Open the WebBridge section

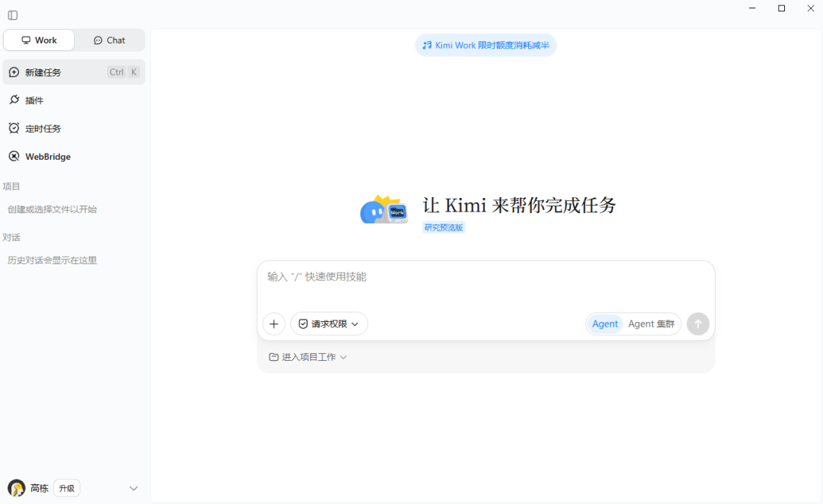coord(74,156)
